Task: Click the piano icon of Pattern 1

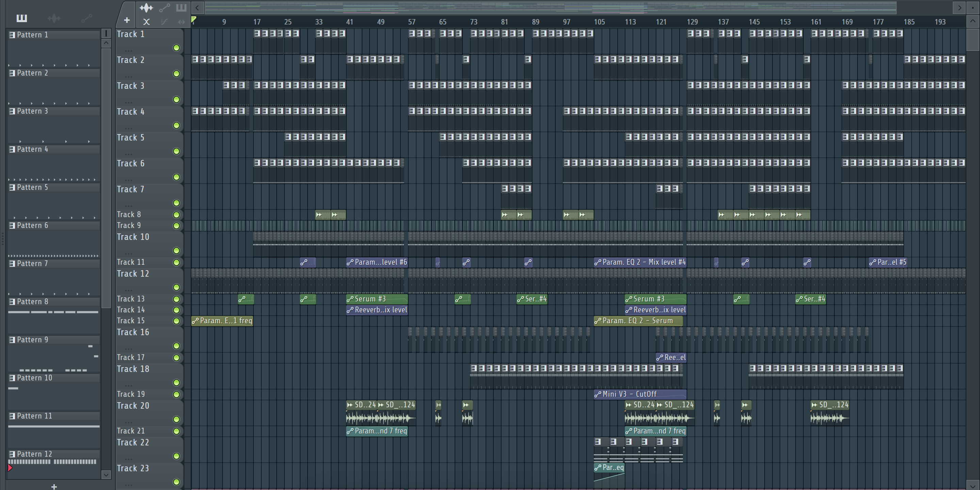Action: click(x=12, y=35)
